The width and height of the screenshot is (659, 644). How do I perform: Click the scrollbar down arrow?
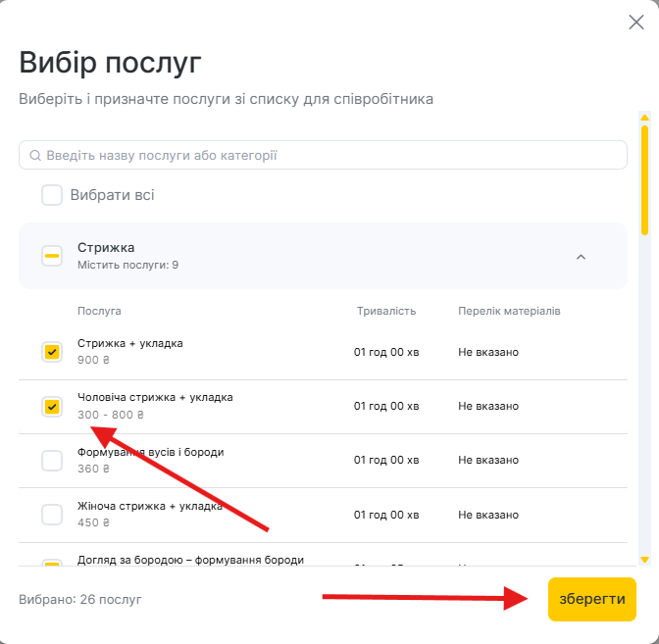pyautogui.click(x=644, y=559)
